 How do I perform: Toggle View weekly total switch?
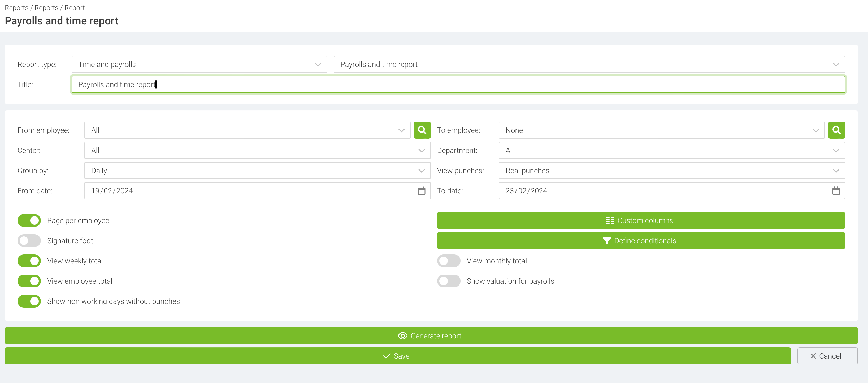pos(29,261)
